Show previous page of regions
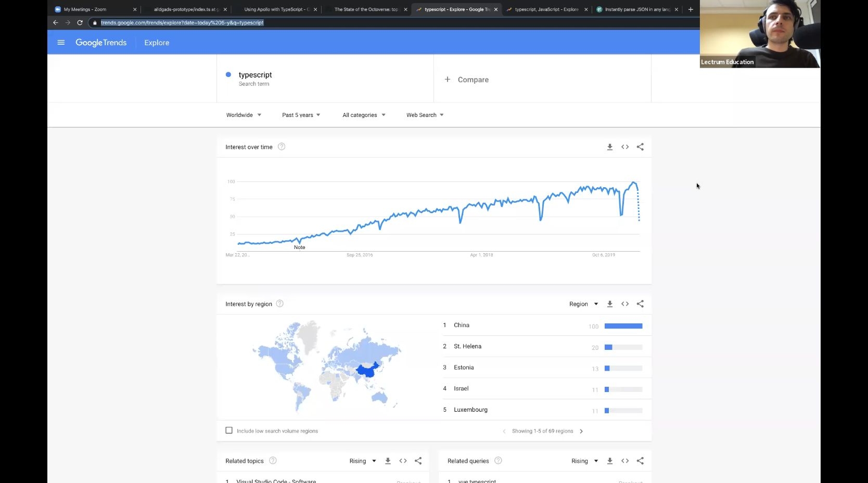 tap(504, 431)
